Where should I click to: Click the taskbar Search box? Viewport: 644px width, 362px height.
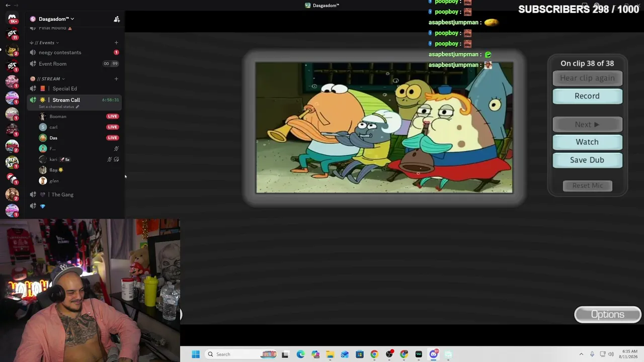point(242,354)
